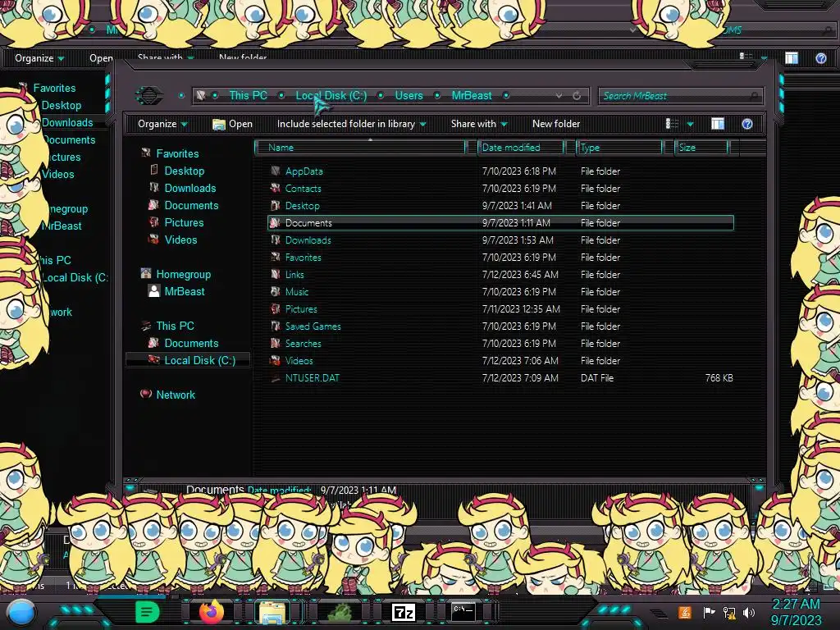Select Documents under This PC in sidebar
The height and width of the screenshot is (630, 840).
[x=191, y=343]
